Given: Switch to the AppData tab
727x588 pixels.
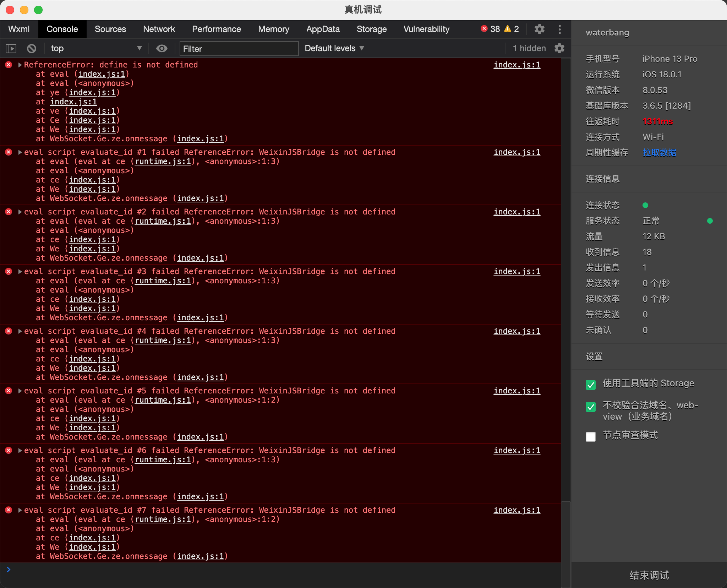Looking at the screenshot, I should tap(323, 29).
